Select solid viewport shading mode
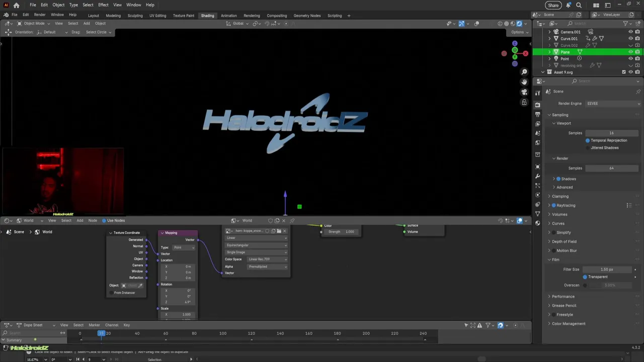 [506, 24]
